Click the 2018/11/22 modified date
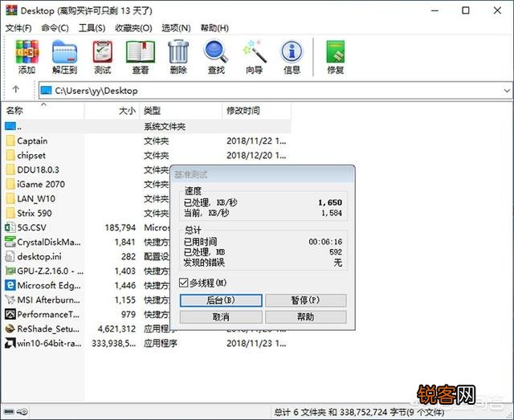The image size is (514, 420). pyautogui.click(x=256, y=141)
